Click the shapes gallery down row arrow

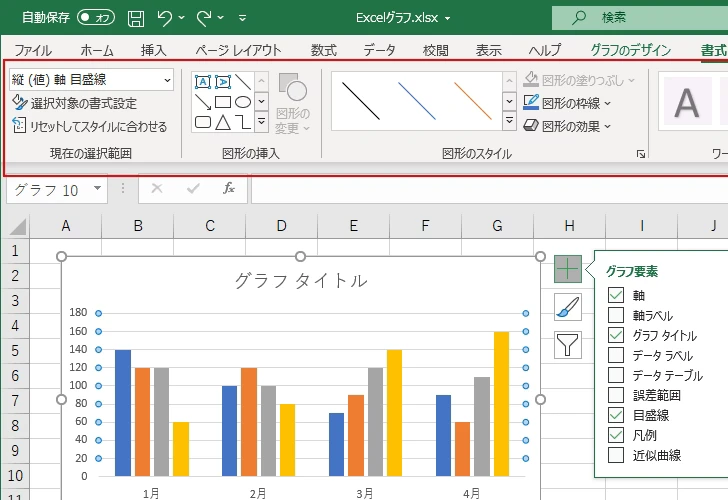261,101
